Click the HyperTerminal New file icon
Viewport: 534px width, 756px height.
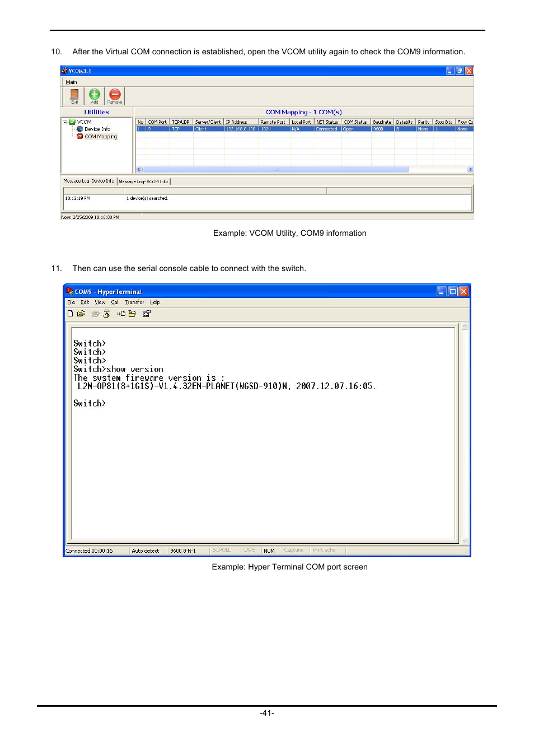pyautogui.click(x=71, y=314)
